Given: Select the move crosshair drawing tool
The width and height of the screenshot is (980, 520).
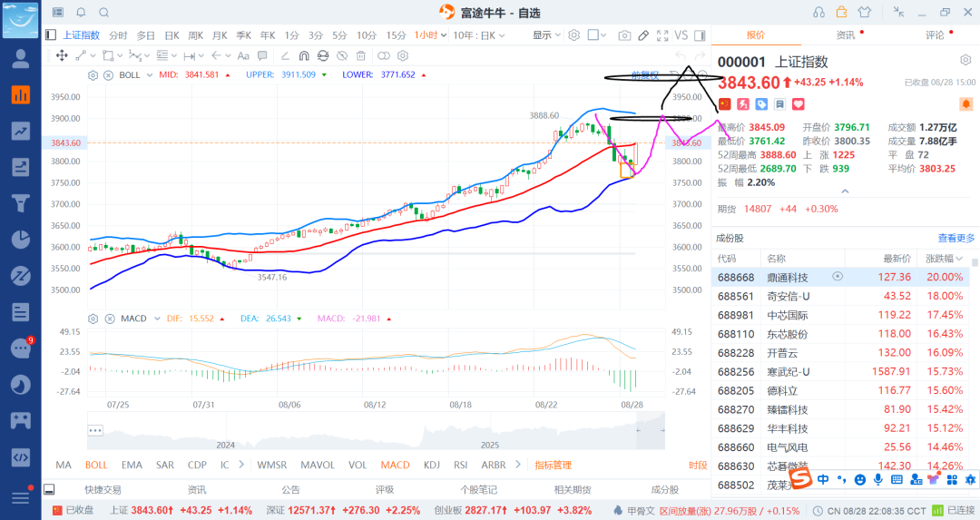Looking at the screenshot, I should click(62, 55).
